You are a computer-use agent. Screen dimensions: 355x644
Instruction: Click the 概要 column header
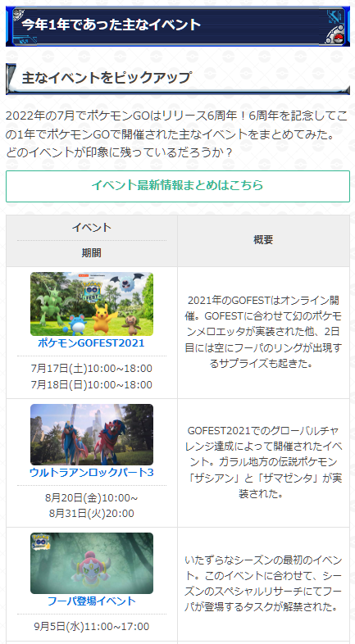pos(263,240)
